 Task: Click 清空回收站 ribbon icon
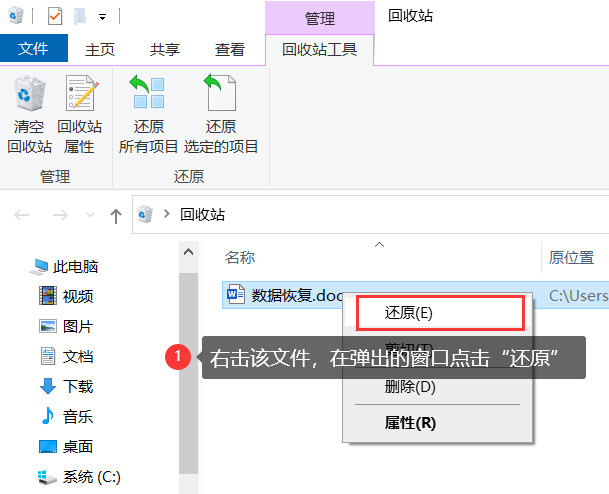pyautogui.click(x=30, y=115)
